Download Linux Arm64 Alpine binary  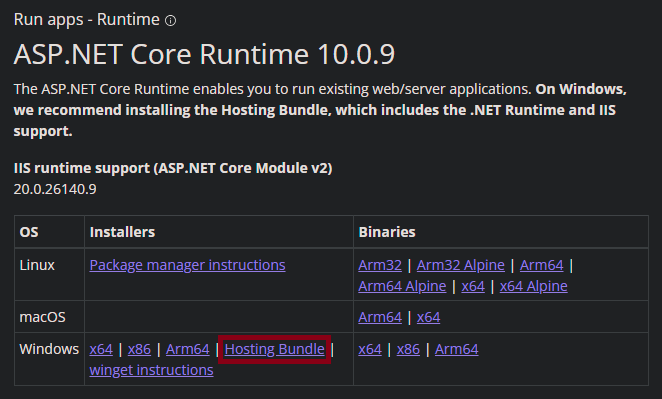402,286
